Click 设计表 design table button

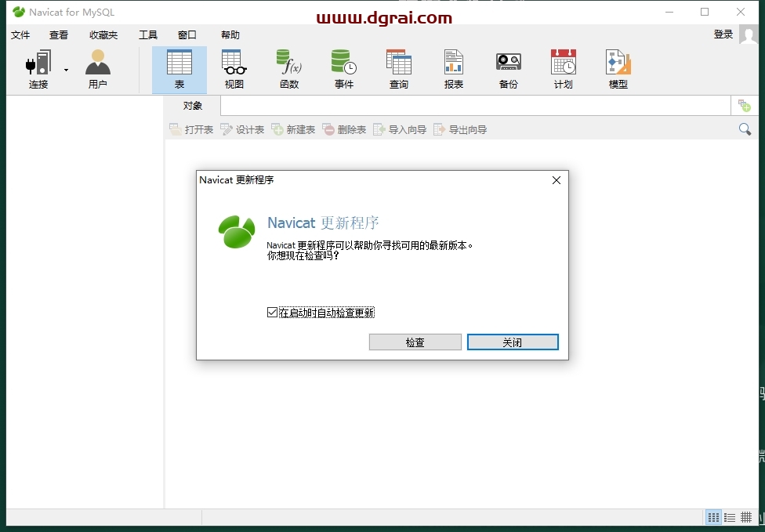pos(242,129)
